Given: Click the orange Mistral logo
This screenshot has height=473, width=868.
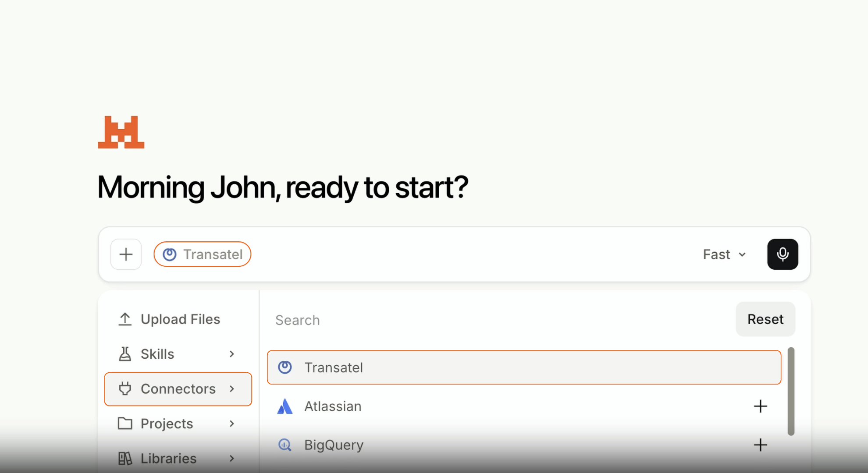Looking at the screenshot, I should (x=121, y=132).
